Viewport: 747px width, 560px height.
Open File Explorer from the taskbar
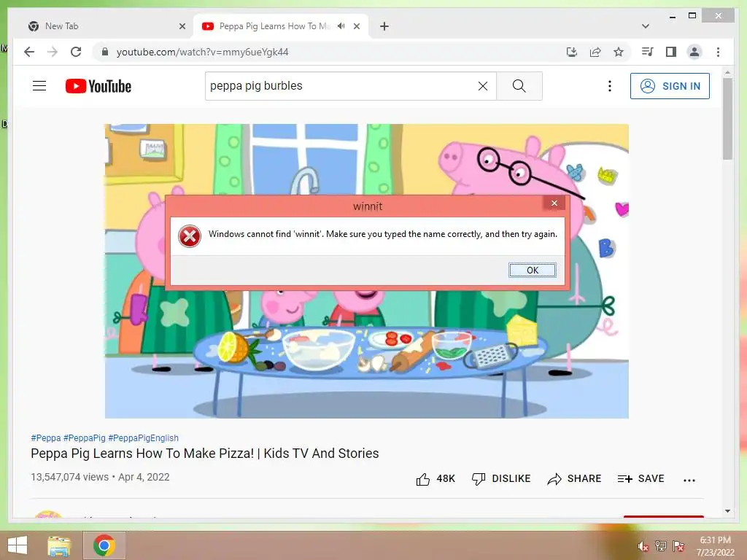59,545
